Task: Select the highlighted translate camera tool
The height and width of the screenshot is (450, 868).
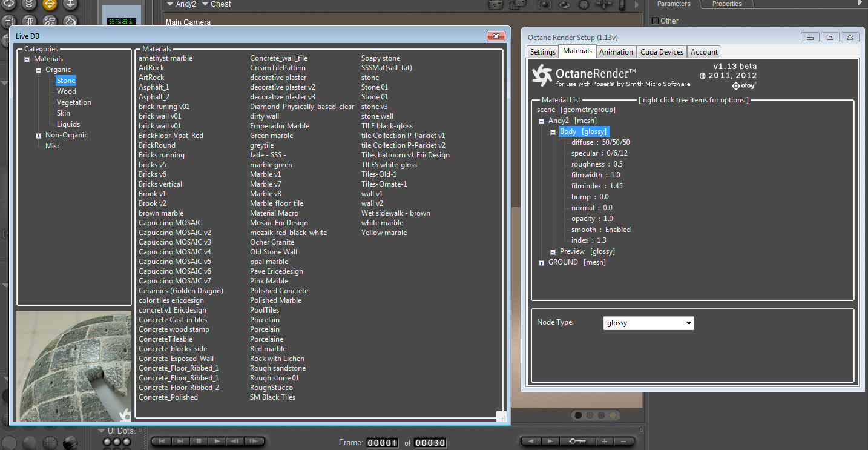Action: [50, 4]
